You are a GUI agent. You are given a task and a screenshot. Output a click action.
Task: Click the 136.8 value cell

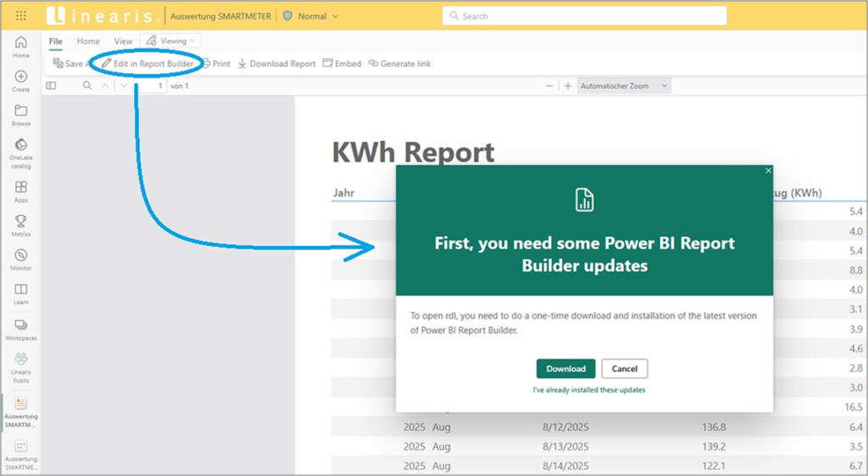pyautogui.click(x=714, y=427)
